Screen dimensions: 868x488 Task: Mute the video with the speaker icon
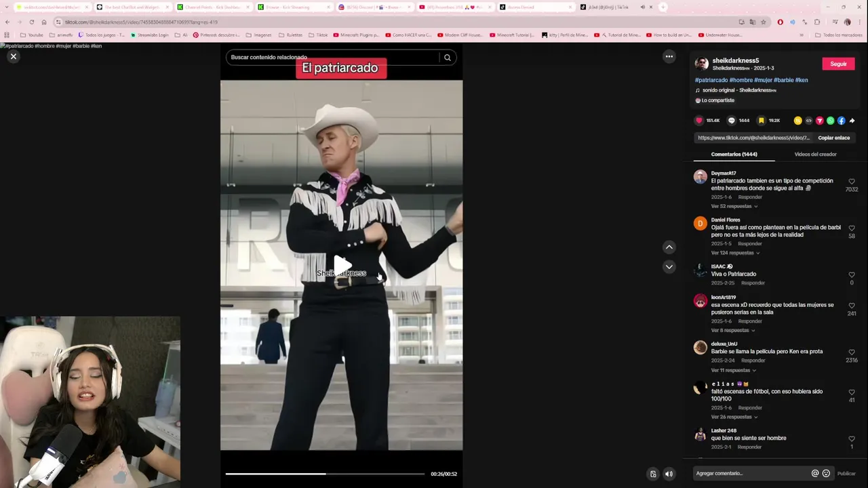coord(669,474)
